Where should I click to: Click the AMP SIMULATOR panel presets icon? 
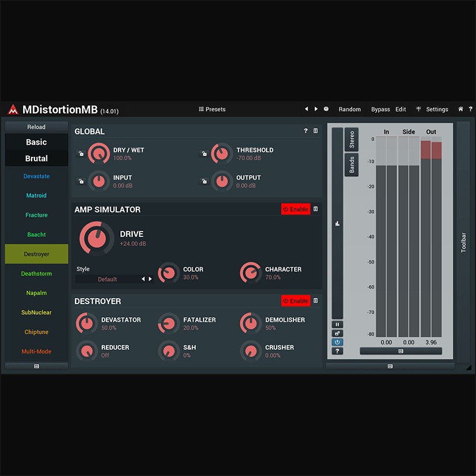316,209
